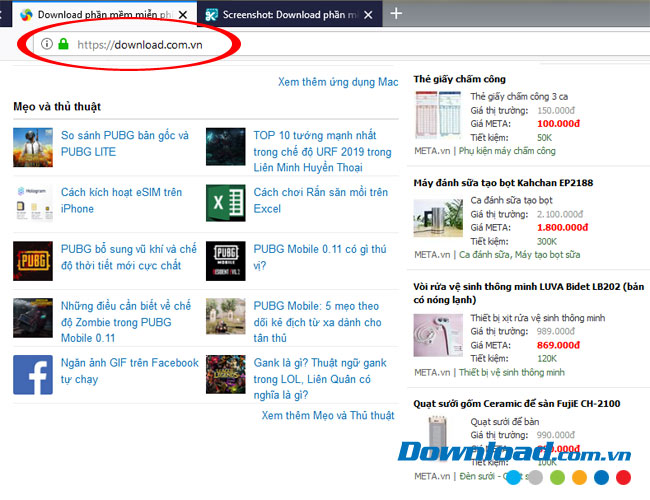The height and width of the screenshot is (500, 650).
Task: Close the Download phần mềm miễn phí tab
Action: click(183, 15)
